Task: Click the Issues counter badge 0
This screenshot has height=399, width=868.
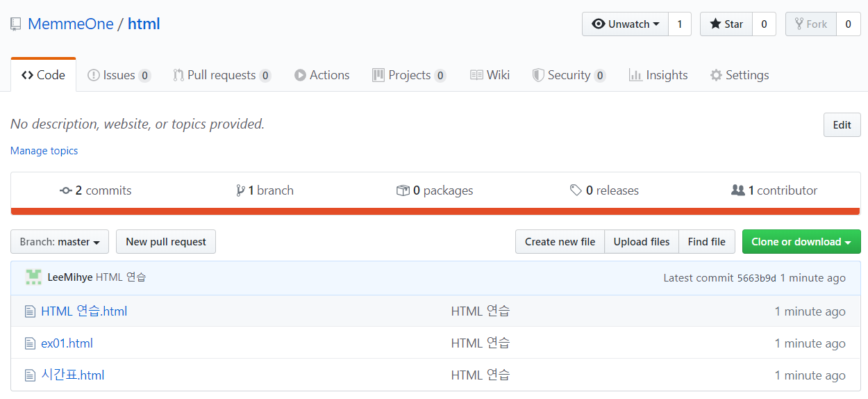Action: tap(144, 76)
